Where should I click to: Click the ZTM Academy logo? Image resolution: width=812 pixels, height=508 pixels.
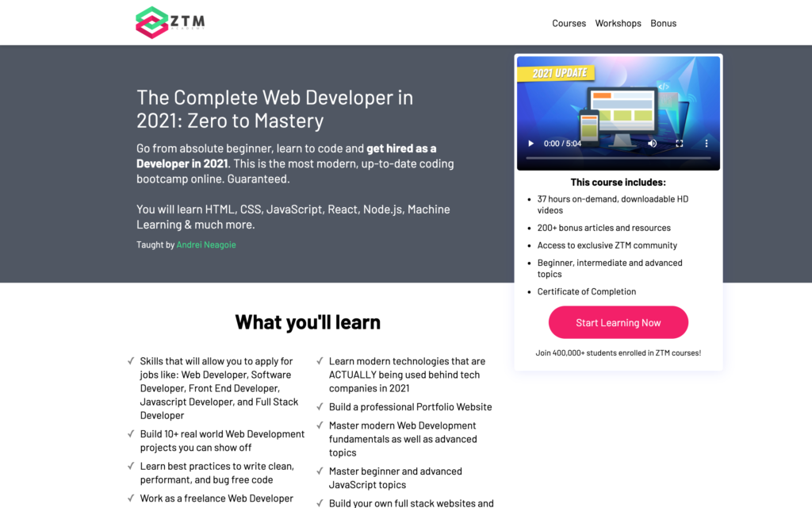coord(170,22)
